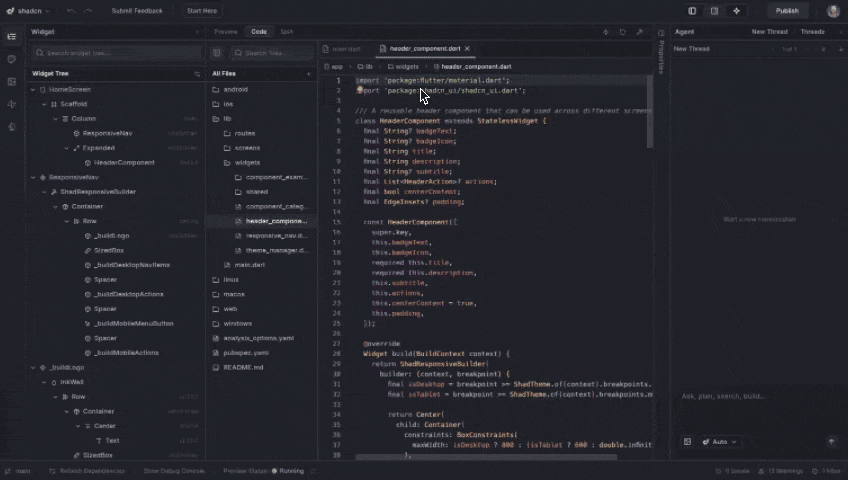Click the editor vertical scrollbar
The image size is (848, 480).
pyautogui.click(x=650, y=111)
